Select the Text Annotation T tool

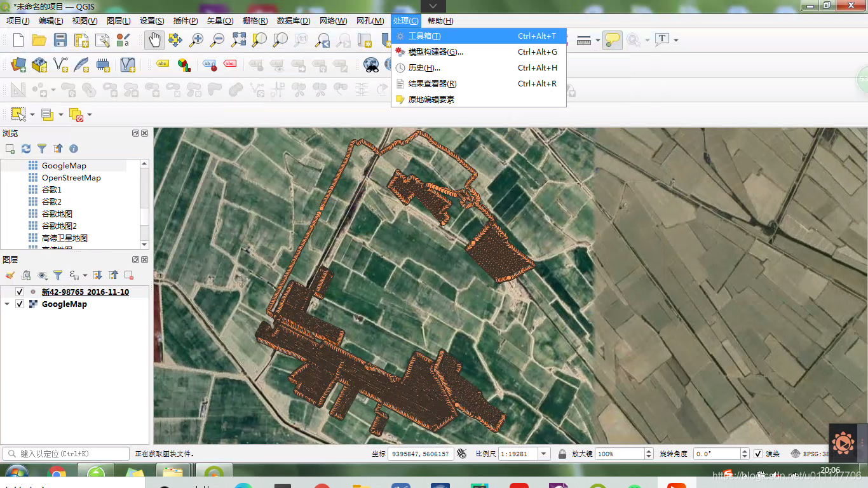tap(662, 40)
